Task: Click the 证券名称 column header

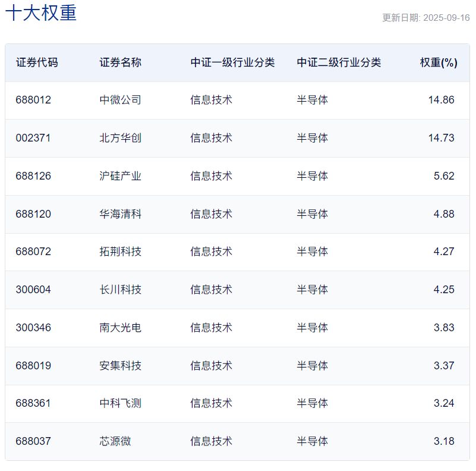Action: click(x=121, y=62)
